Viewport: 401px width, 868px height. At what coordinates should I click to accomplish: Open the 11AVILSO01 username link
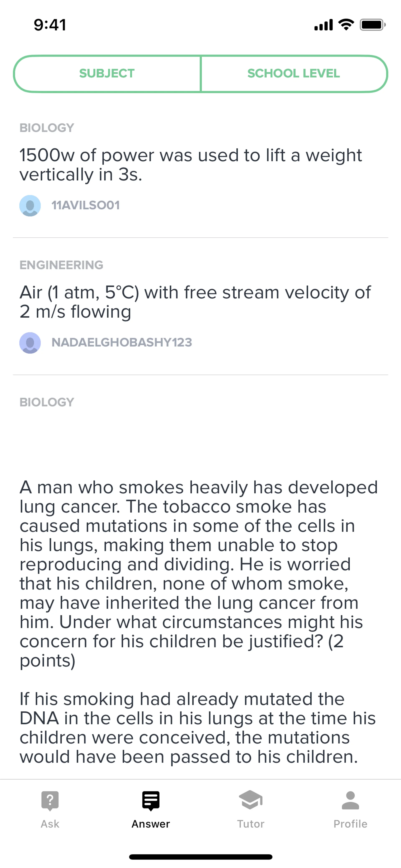click(x=86, y=205)
